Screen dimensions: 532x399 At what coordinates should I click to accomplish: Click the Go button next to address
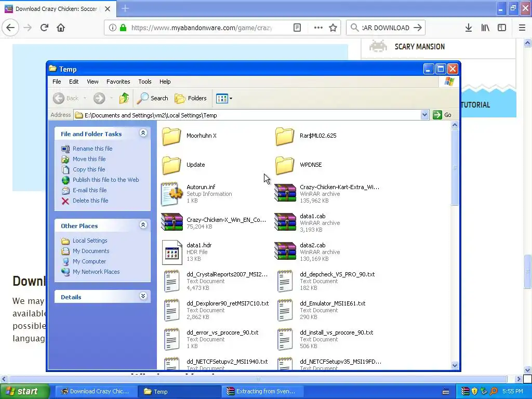[442, 115]
